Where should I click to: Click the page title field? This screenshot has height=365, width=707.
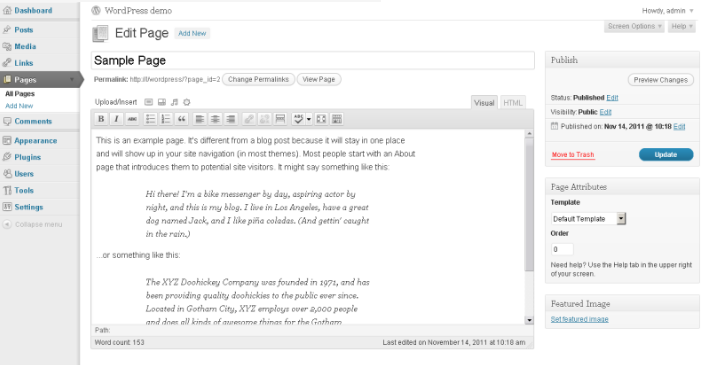[x=313, y=60]
